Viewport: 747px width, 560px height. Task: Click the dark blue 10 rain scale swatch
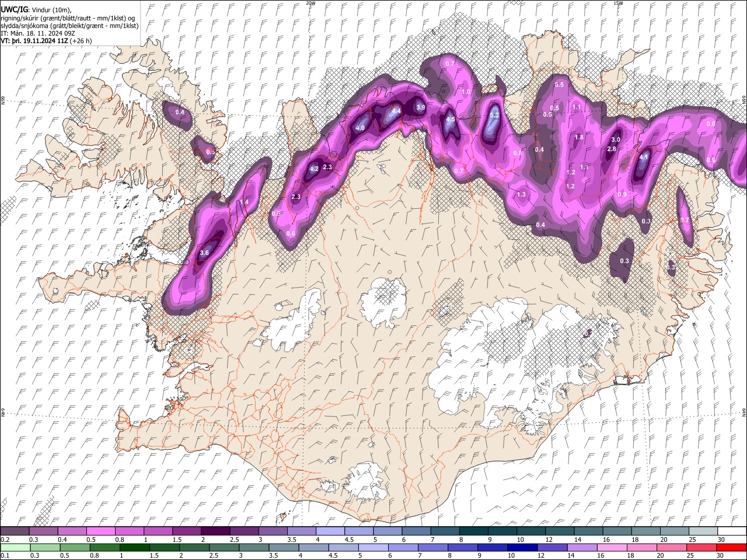tap(521, 547)
